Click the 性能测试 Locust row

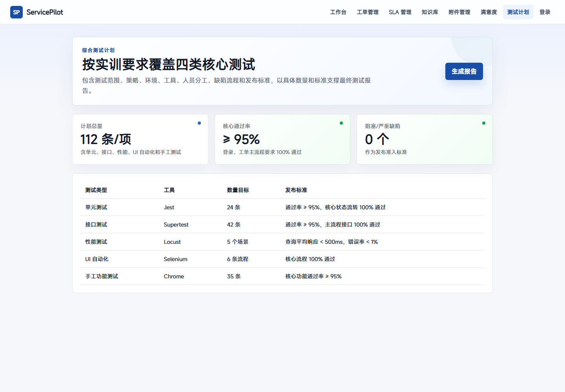282,242
